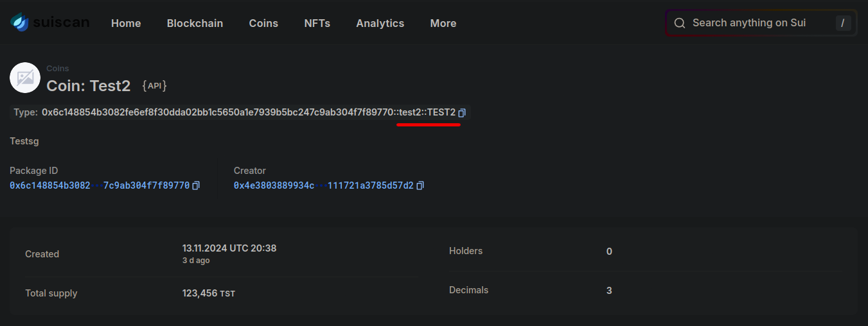Open the Package ID address link
The width and height of the screenshot is (868, 326).
point(100,185)
